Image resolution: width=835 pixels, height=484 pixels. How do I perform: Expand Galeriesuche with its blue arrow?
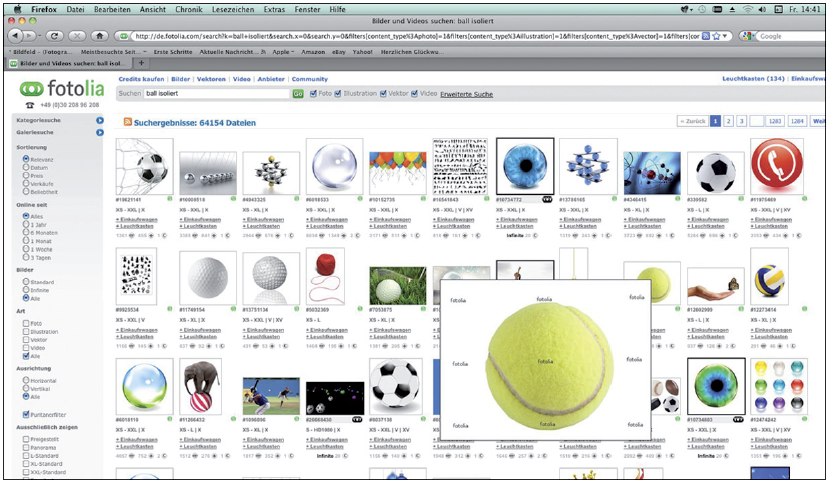tap(100, 132)
